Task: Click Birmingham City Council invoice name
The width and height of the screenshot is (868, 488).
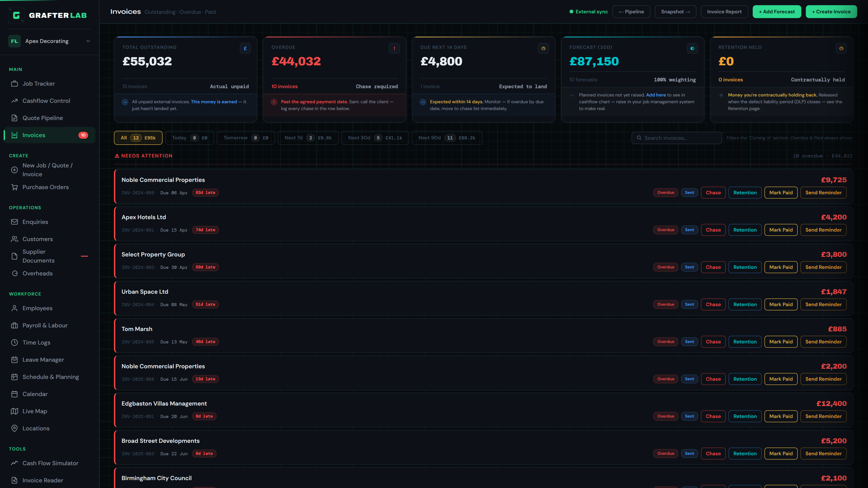Action: tap(156, 478)
